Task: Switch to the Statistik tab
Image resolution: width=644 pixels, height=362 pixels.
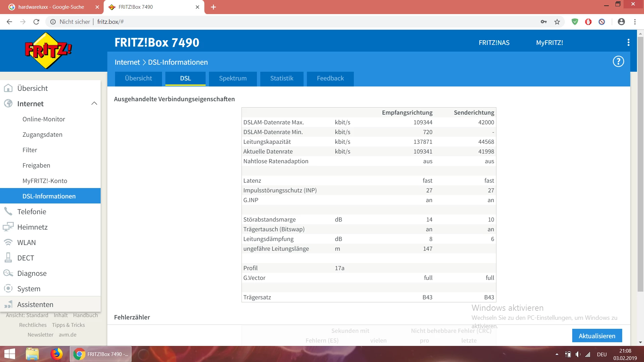Action: coord(282,78)
